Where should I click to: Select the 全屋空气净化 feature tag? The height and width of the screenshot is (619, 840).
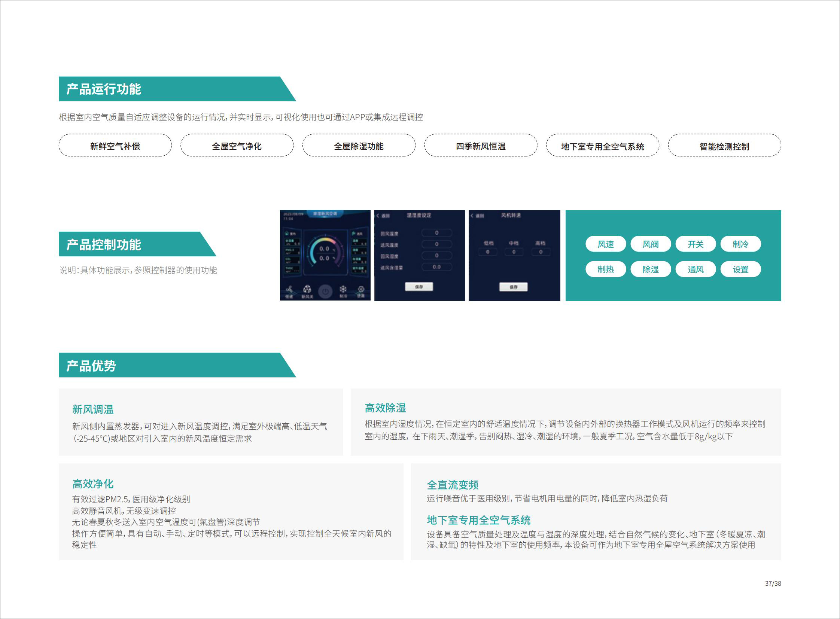[237, 145]
